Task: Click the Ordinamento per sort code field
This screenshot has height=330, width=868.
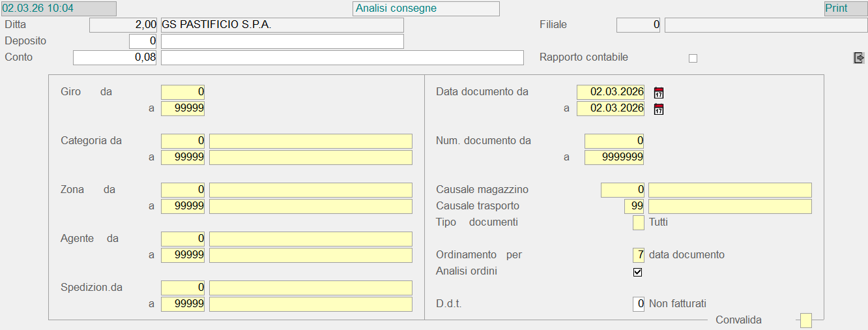Action: (639, 255)
